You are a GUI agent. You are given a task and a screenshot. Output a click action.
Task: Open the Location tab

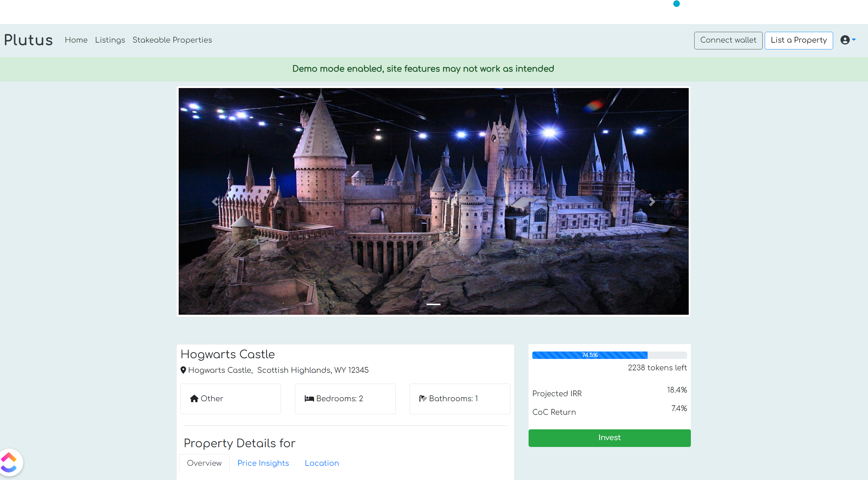pyautogui.click(x=321, y=463)
